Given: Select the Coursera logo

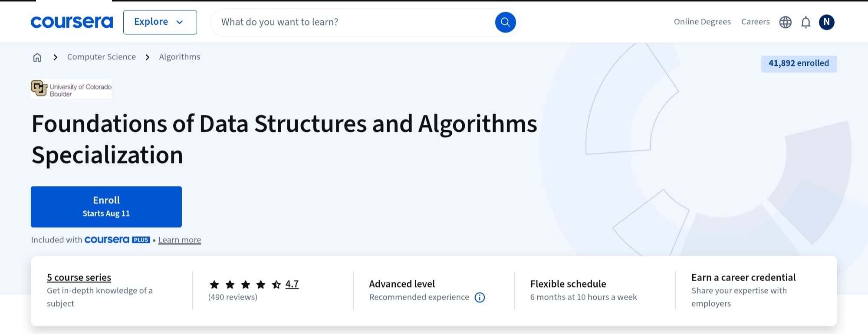Looking at the screenshot, I should pos(72,22).
